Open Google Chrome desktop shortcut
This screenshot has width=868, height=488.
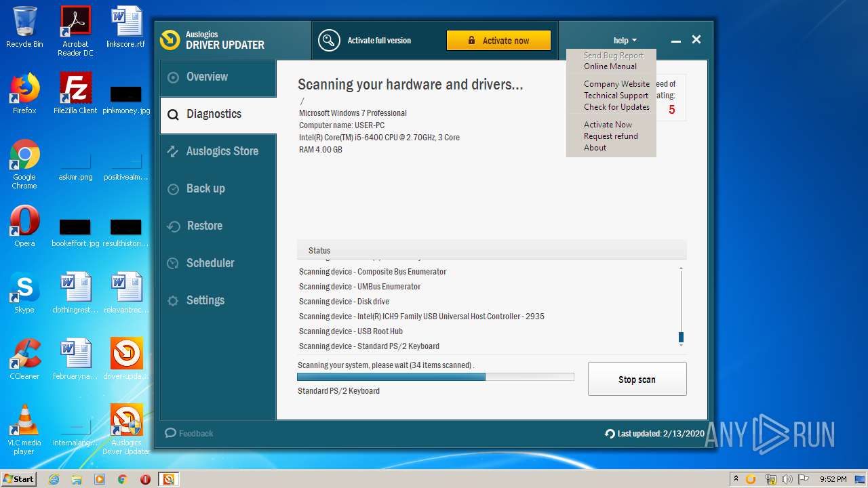24,165
